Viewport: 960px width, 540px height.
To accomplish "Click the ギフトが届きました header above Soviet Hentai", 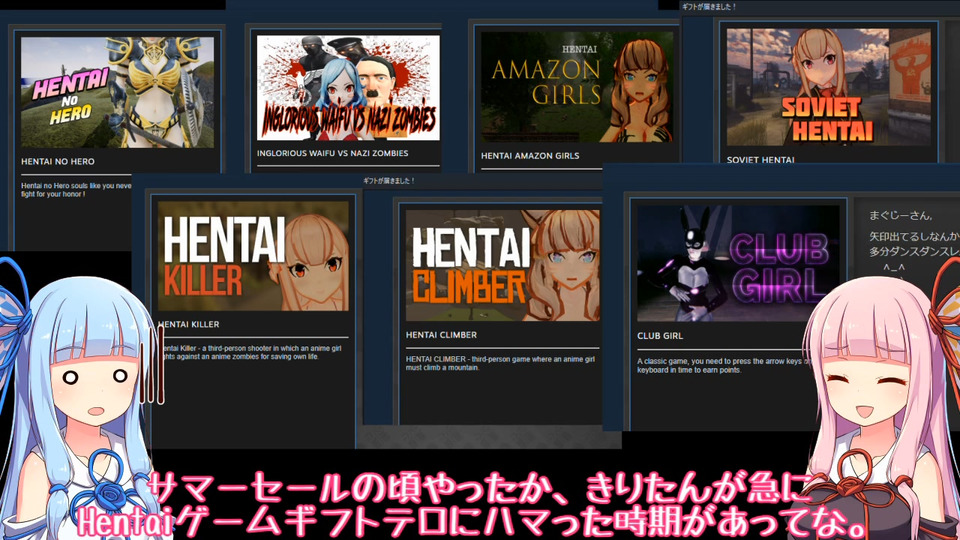I will [x=709, y=7].
